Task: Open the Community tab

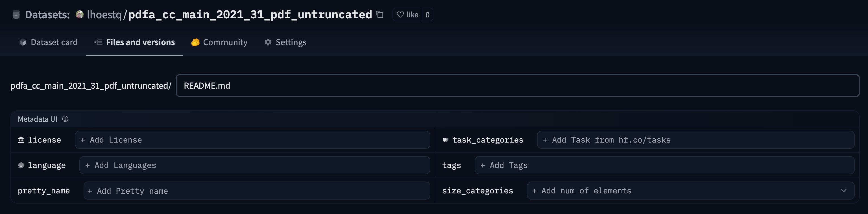Action: [219, 42]
